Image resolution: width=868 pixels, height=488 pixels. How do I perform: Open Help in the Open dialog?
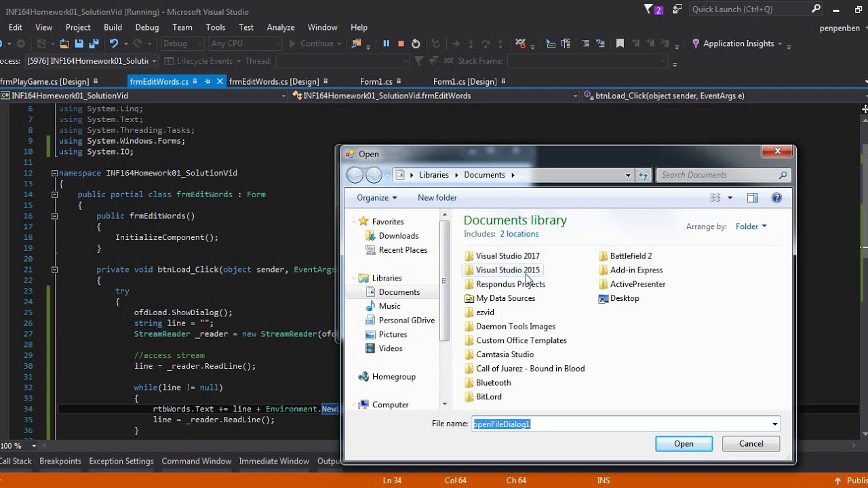click(x=776, y=198)
